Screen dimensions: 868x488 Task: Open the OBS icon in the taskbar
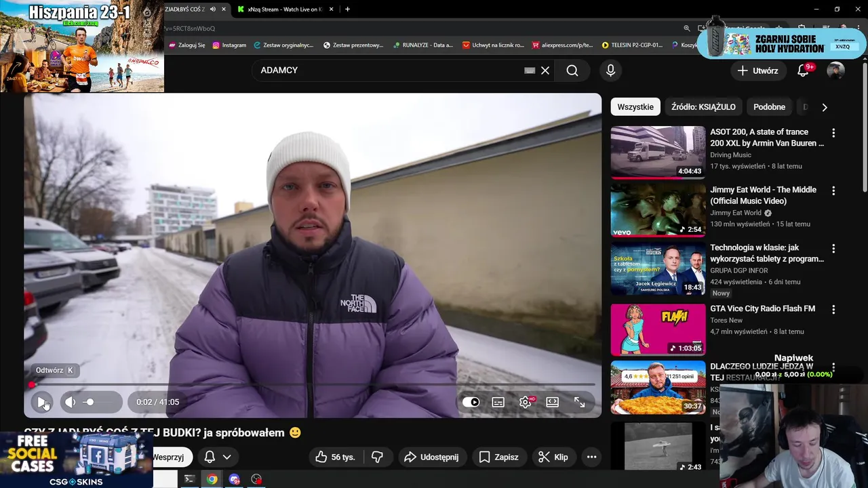[x=256, y=479]
